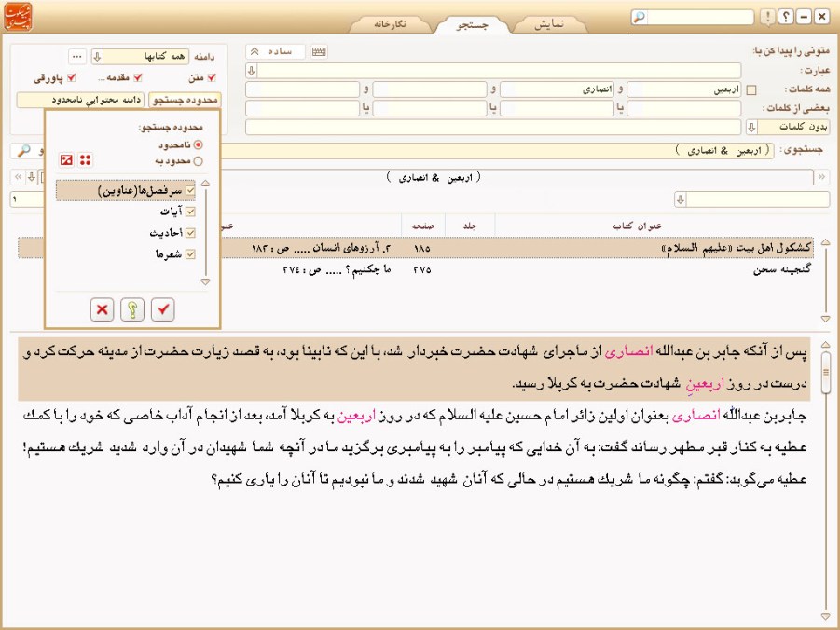Confirm popup with red checkmark button
The image size is (840, 630).
pos(163,309)
